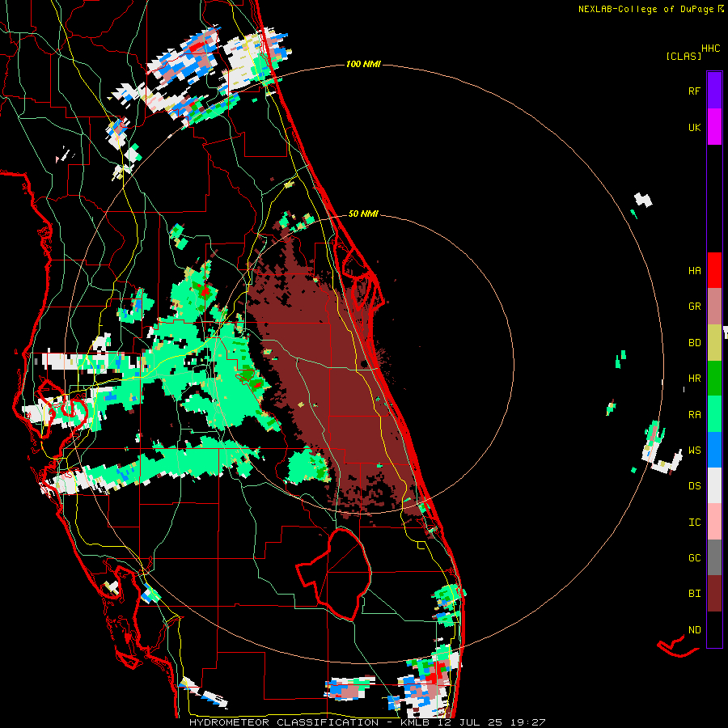Select the GC gray legend swatch
The width and height of the screenshot is (728, 728).
tap(714, 557)
